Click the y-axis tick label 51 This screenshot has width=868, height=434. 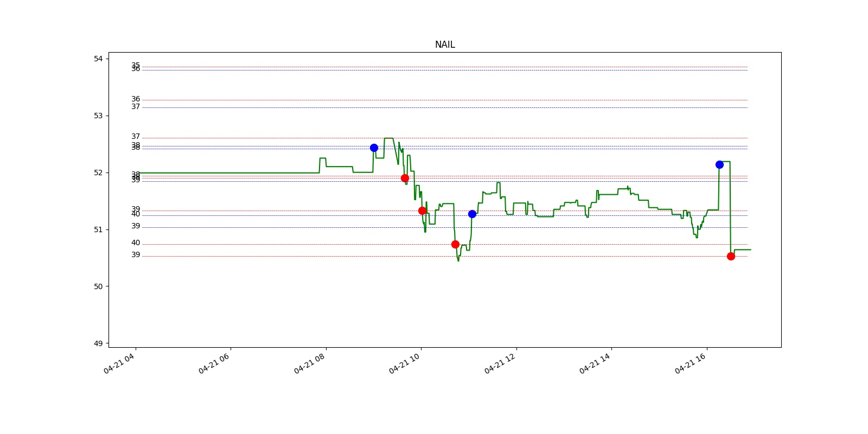coord(98,229)
